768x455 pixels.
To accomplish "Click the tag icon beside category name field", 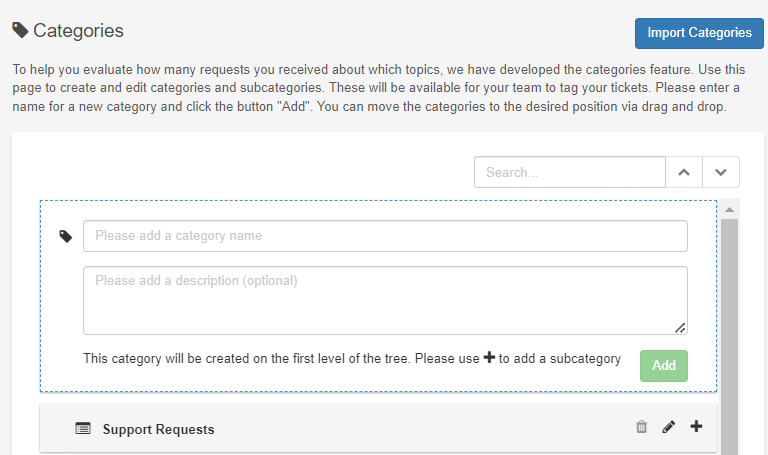I will coord(66,237).
